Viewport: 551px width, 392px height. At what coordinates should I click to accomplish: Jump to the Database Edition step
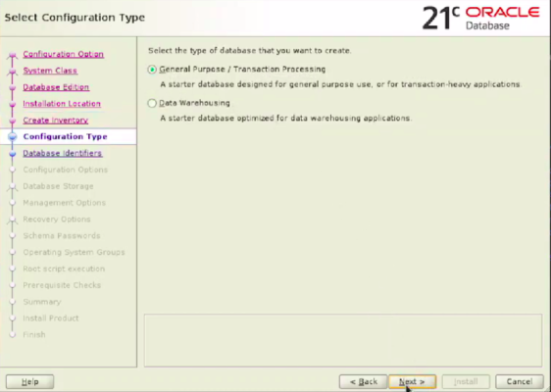tap(56, 87)
